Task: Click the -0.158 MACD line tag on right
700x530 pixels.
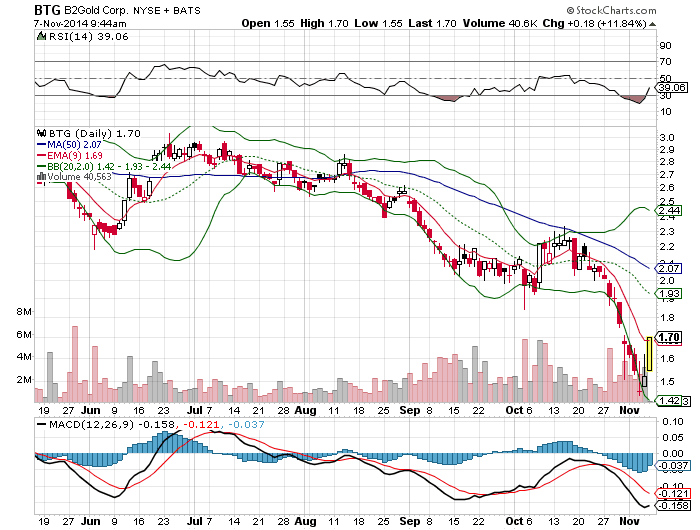Action: (674, 505)
